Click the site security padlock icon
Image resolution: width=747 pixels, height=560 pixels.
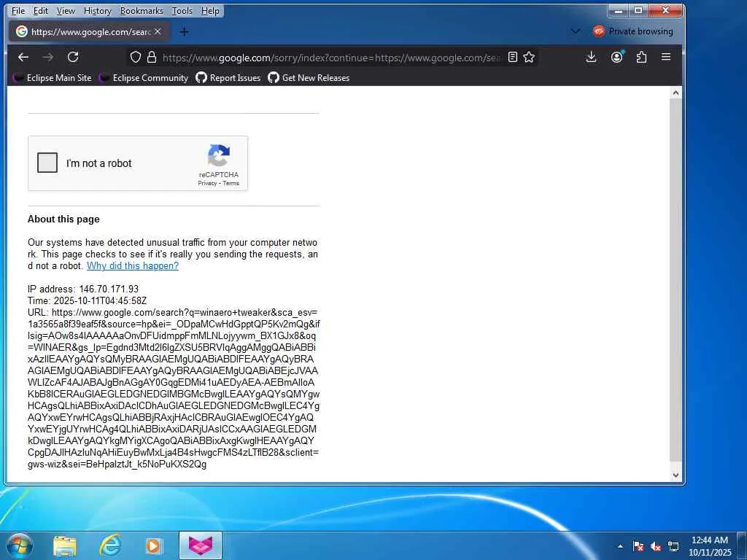tap(152, 58)
